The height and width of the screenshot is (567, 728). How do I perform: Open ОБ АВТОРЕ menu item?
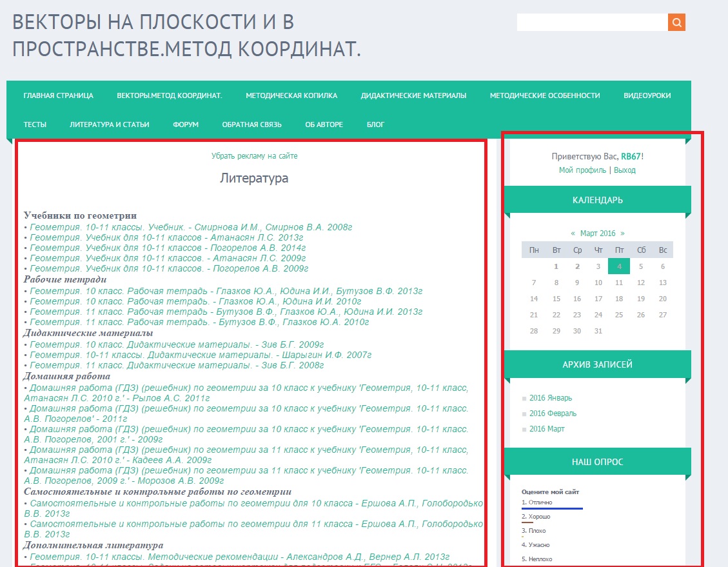click(x=324, y=124)
